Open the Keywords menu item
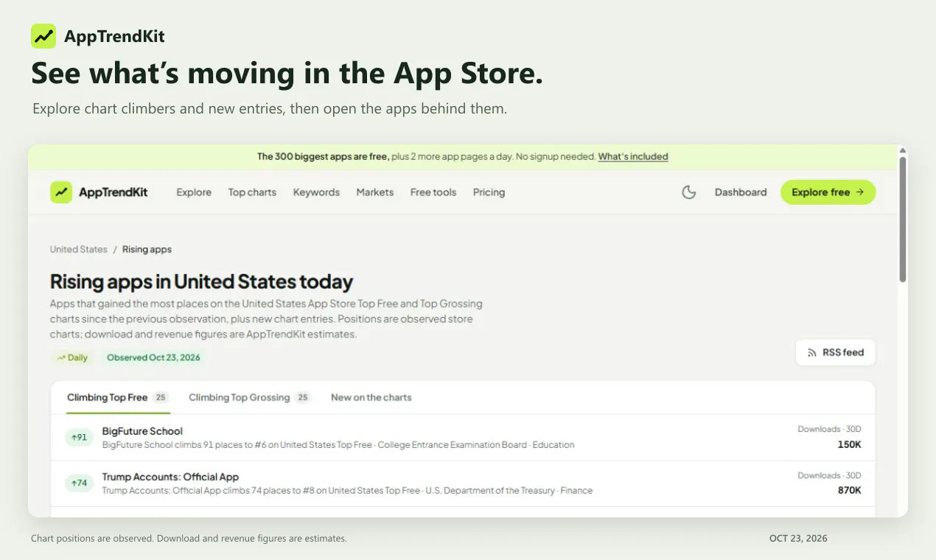 coord(316,192)
